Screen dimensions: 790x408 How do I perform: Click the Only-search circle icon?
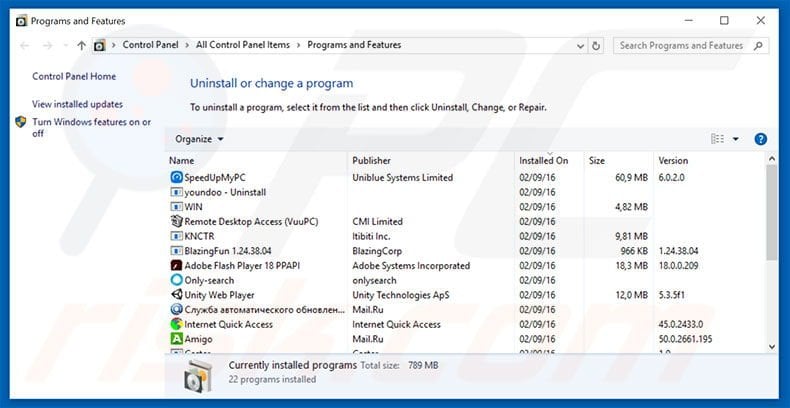[176, 280]
